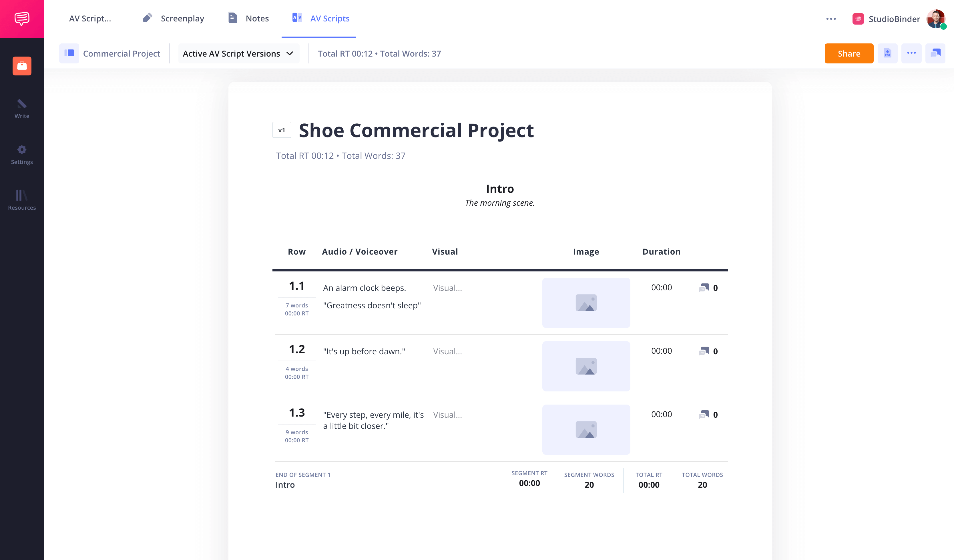This screenshot has height=560, width=954.
Task: Click the orange Share button
Action: click(x=849, y=53)
